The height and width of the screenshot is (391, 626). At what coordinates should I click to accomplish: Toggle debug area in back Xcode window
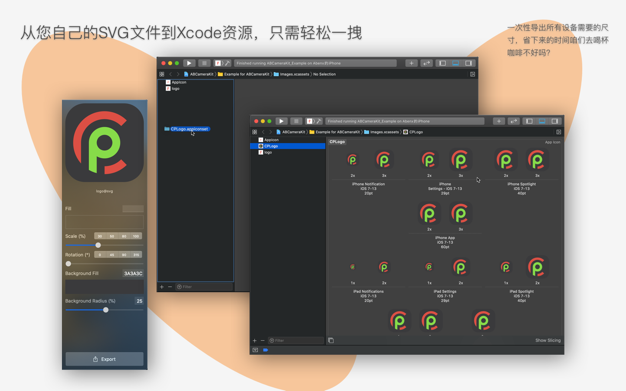pos(456,63)
